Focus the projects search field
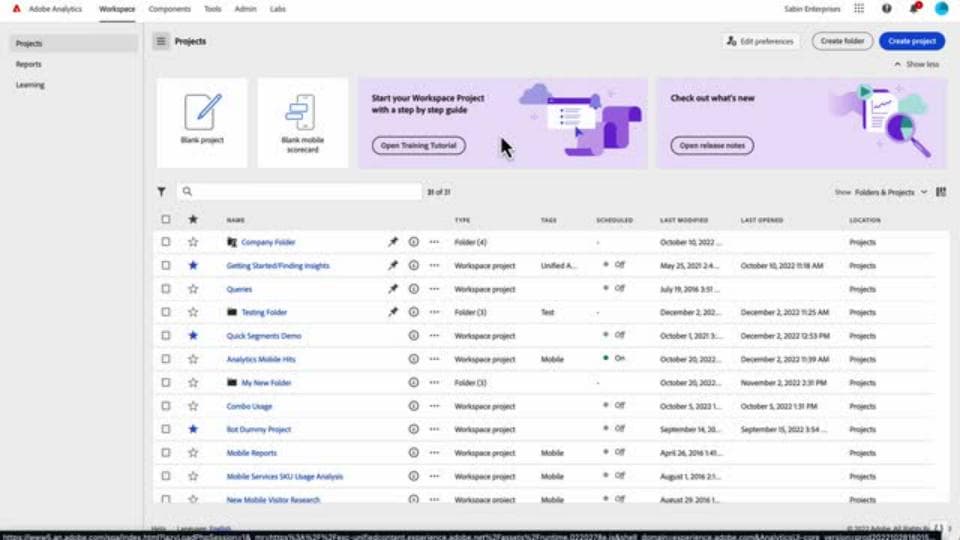 point(299,192)
